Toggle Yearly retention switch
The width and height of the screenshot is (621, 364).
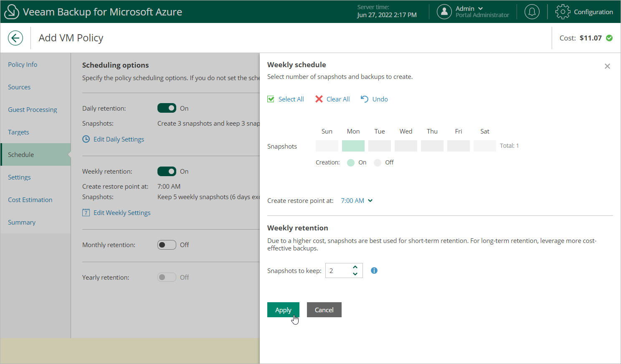pos(167,277)
